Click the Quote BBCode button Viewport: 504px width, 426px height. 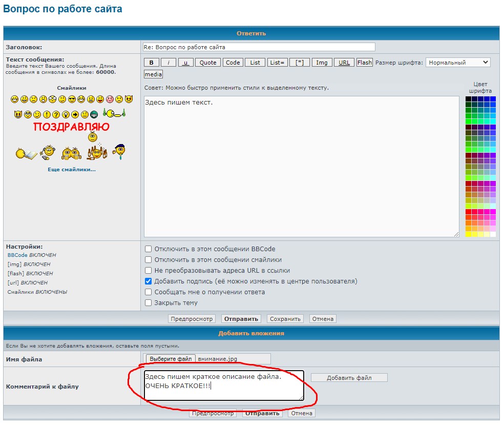[x=207, y=63]
